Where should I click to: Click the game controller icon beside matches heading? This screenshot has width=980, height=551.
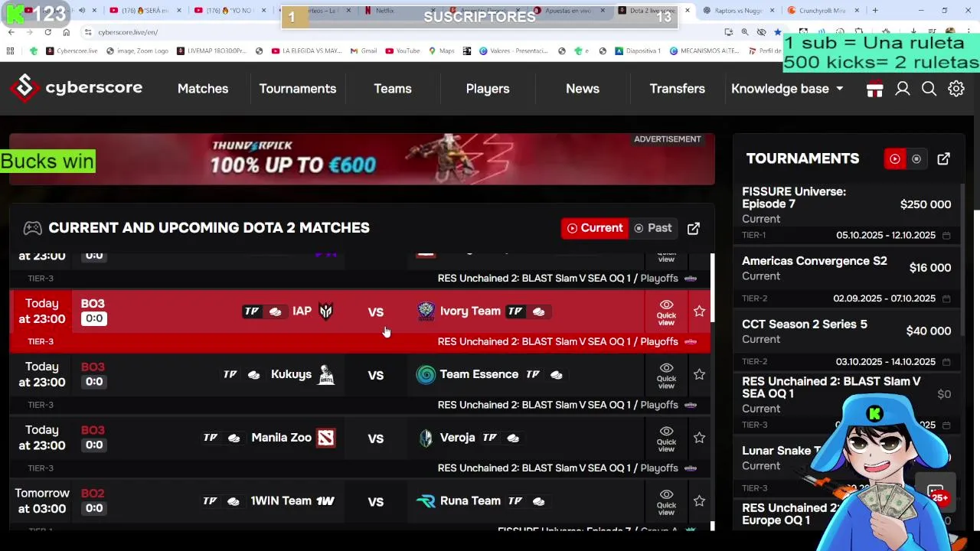click(x=32, y=228)
